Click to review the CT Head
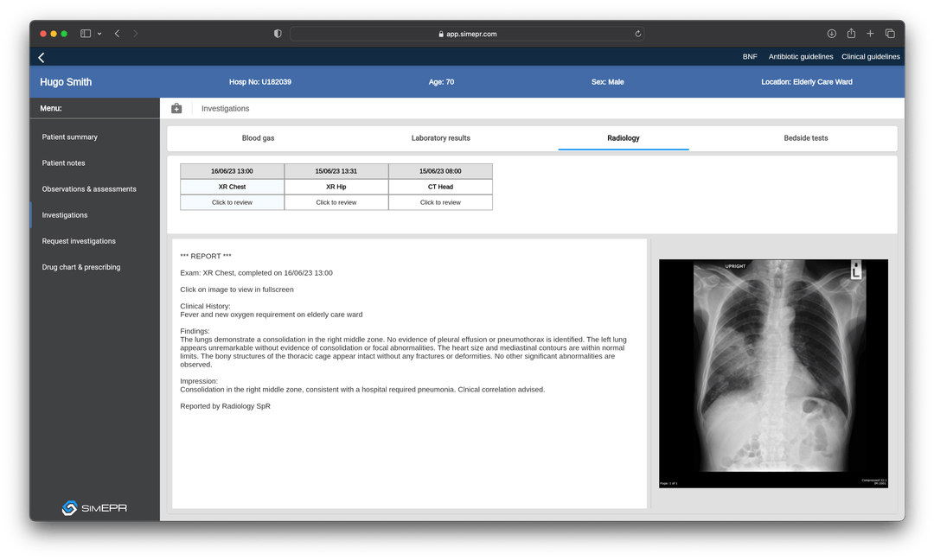The image size is (934, 560). [x=440, y=202]
